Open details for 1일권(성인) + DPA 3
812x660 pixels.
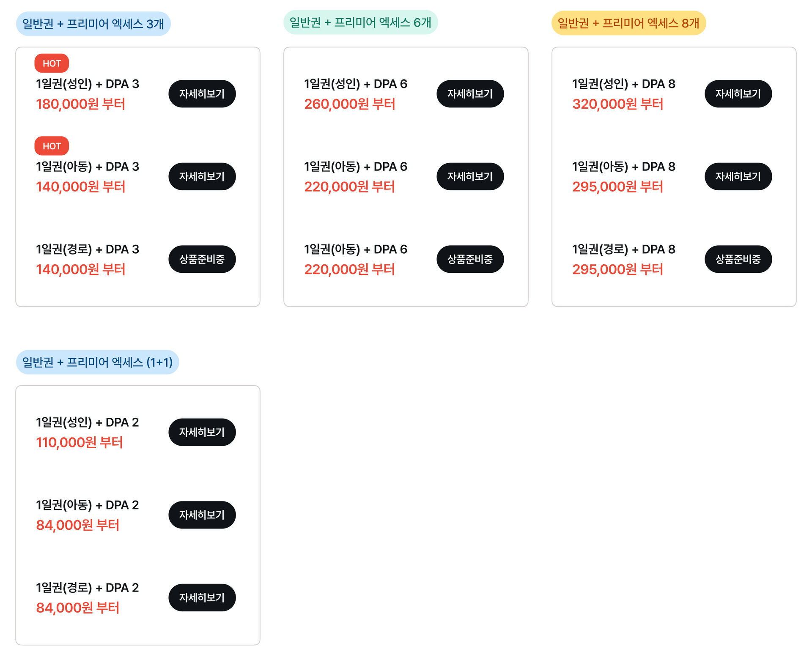click(202, 94)
